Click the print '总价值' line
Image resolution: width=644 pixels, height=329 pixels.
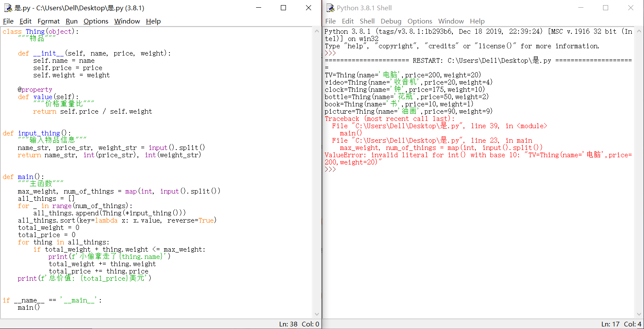click(x=85, y=278)
